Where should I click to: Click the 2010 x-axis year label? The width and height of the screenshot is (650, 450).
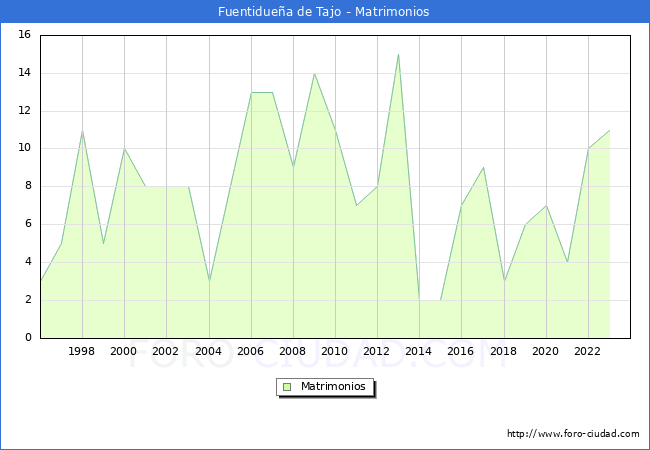coord(335,352)
